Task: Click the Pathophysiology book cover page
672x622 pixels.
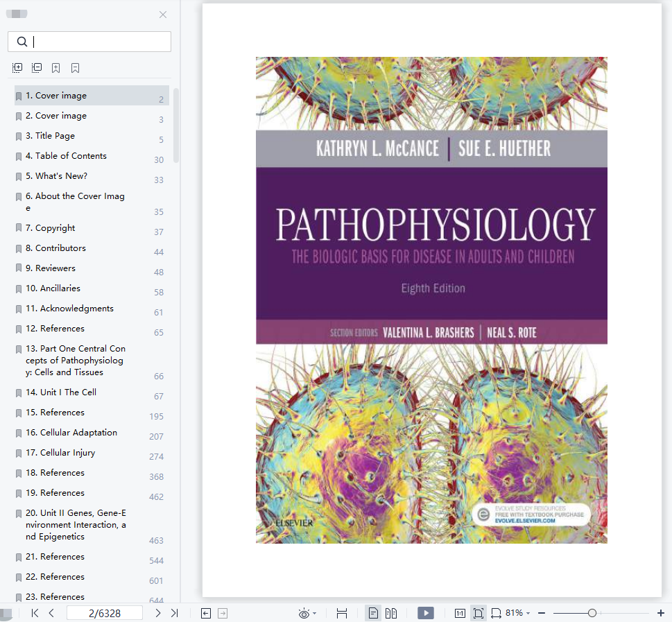Action: pyautogui.click(x=431, y=300)
